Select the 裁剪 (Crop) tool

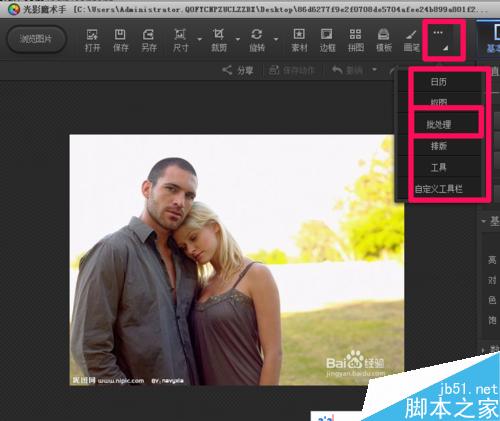tap(219, 40)
